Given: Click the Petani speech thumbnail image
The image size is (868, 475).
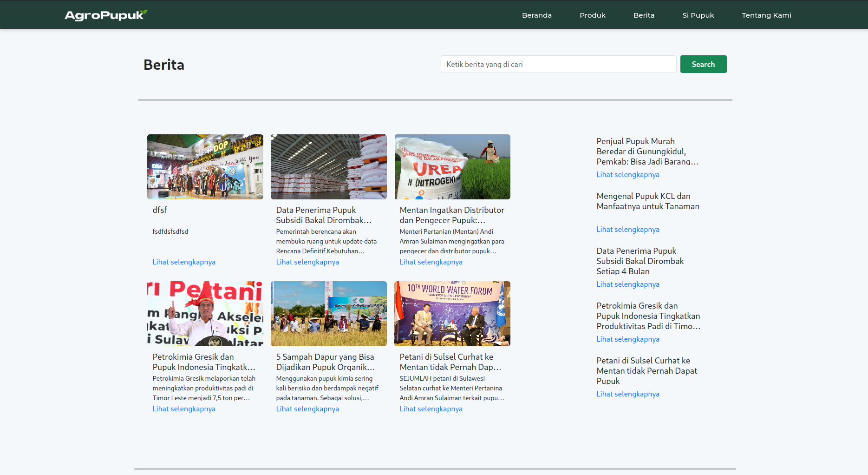Looking at the screenshot, I should click(x=205, y=314).
